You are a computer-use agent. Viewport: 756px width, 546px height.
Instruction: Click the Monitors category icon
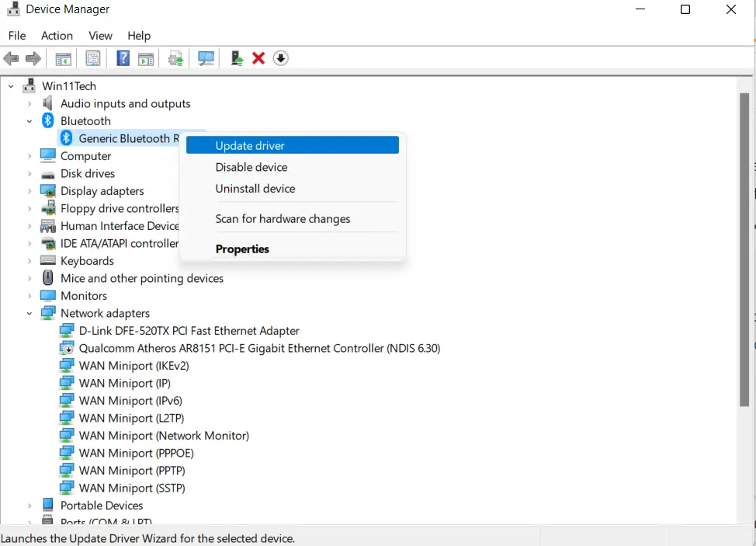[x=47, y=295]
